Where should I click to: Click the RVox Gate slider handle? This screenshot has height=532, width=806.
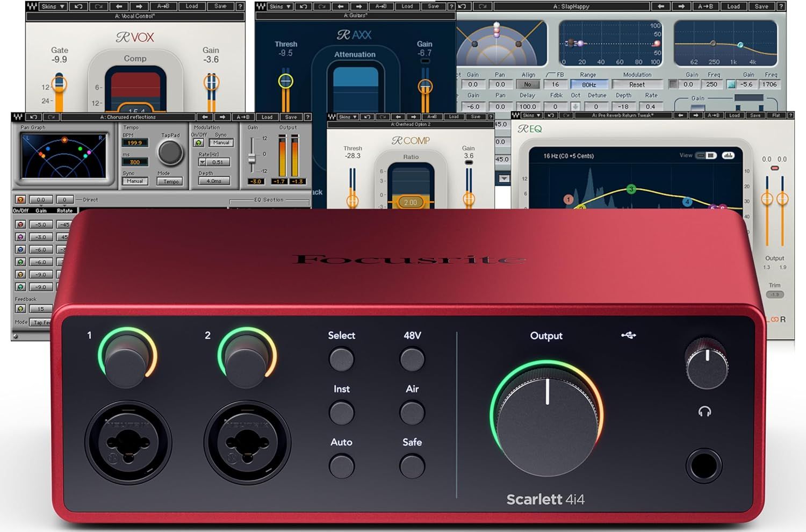click(x=59, y=84)
